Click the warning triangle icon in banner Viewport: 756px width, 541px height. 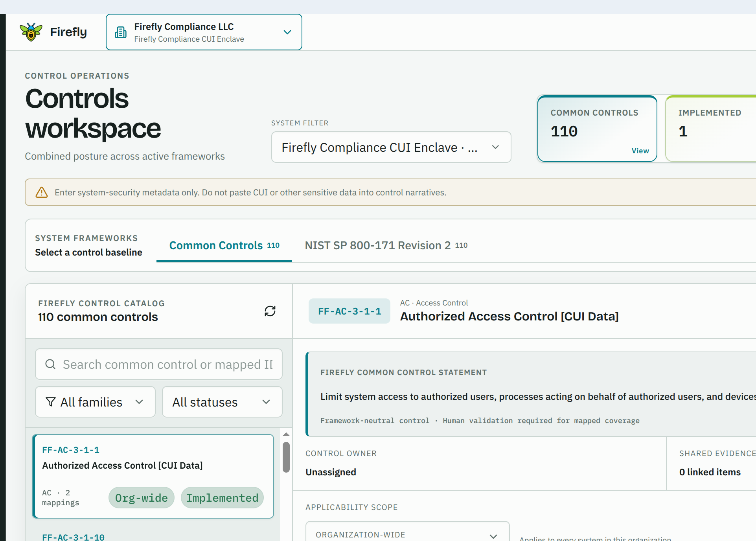[42, 192]
